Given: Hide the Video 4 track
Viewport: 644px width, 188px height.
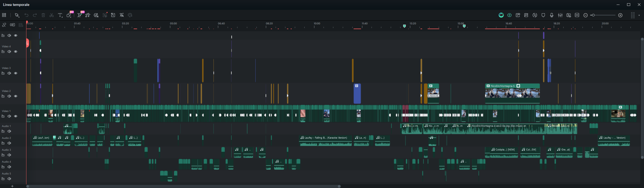Looking at the screenshot, I should [x=15, y=52].
